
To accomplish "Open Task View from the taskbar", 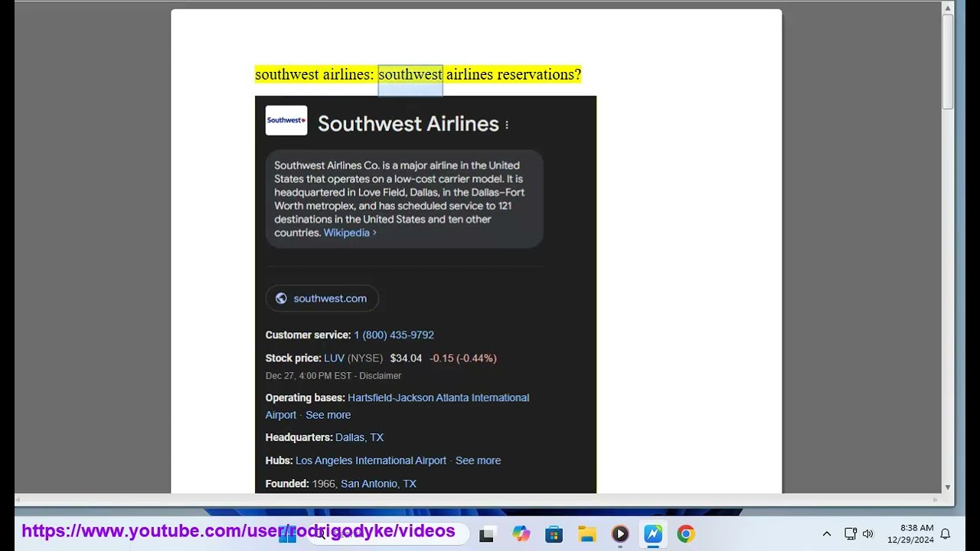I will 487,534.
